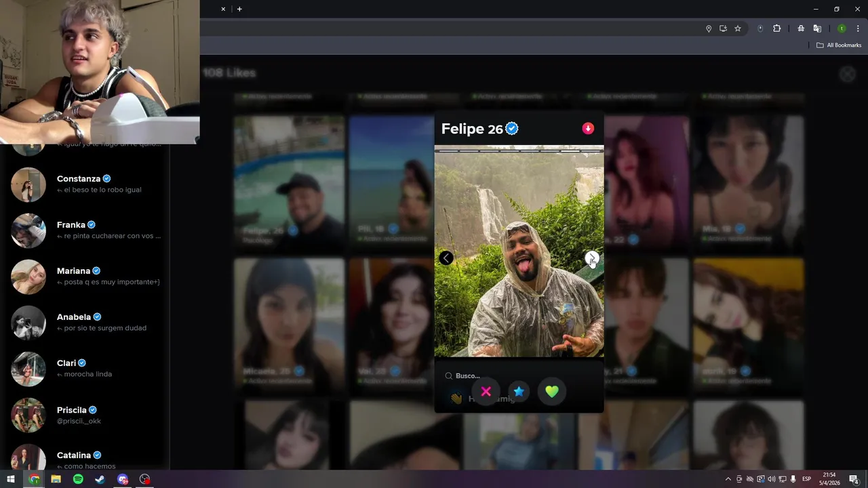Click the ESP input language indicator

[x=807, y=479]
